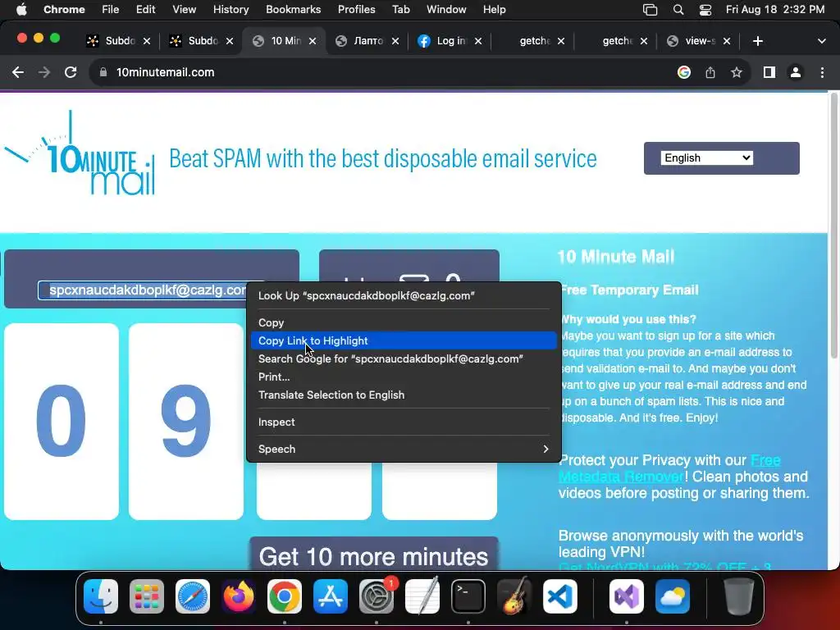The image size is (840, 630).
Task: Click the menu bar date and time
Action: (x=775, y=10)
